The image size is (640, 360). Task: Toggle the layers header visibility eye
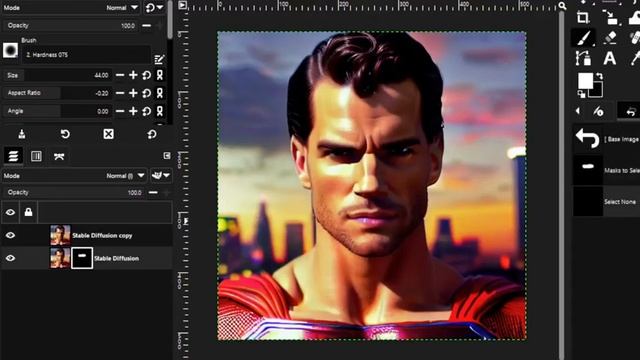[10, 212]
